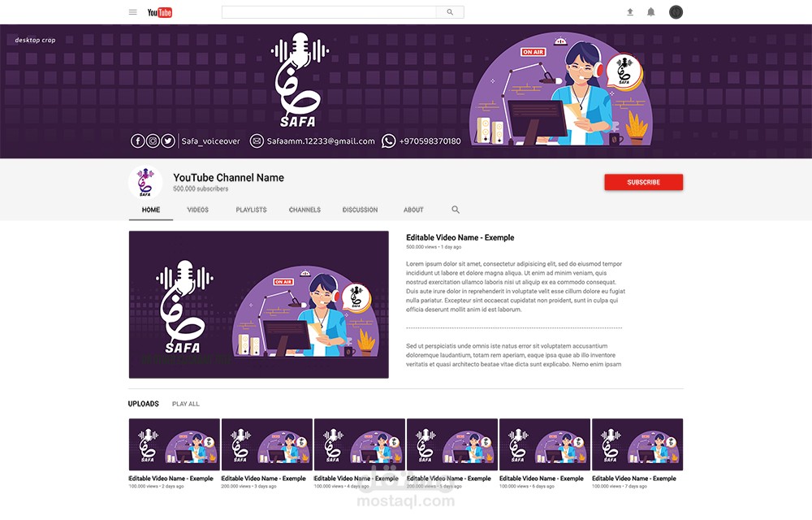Click the video title above '2 days ago'
812x520 pixels.
[x=171, y=479]
